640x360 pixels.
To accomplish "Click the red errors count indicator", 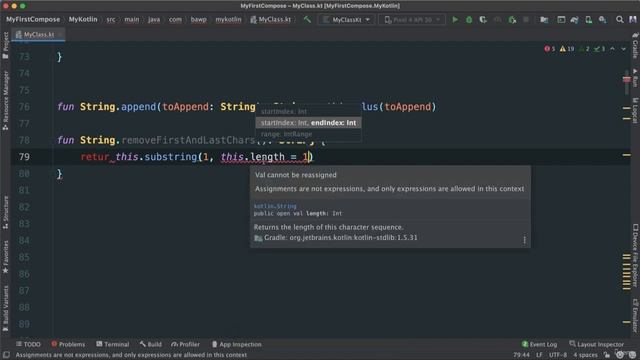I will [550, 49].
